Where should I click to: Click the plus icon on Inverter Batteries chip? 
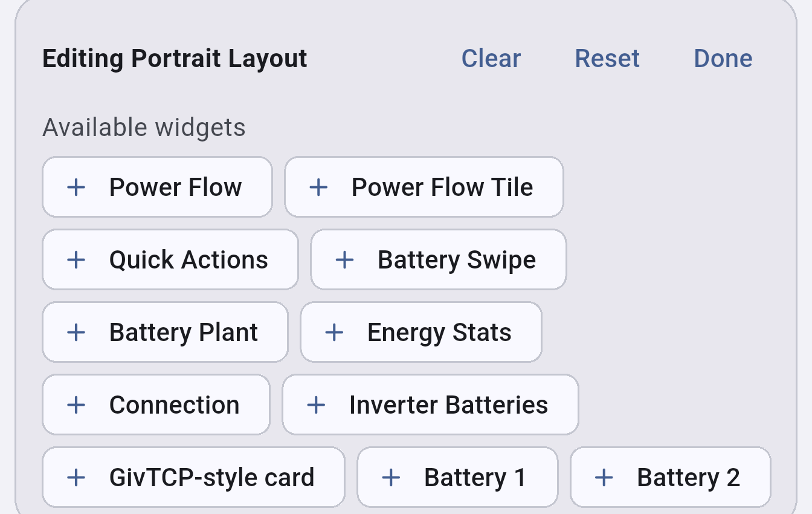pos(316,405)
